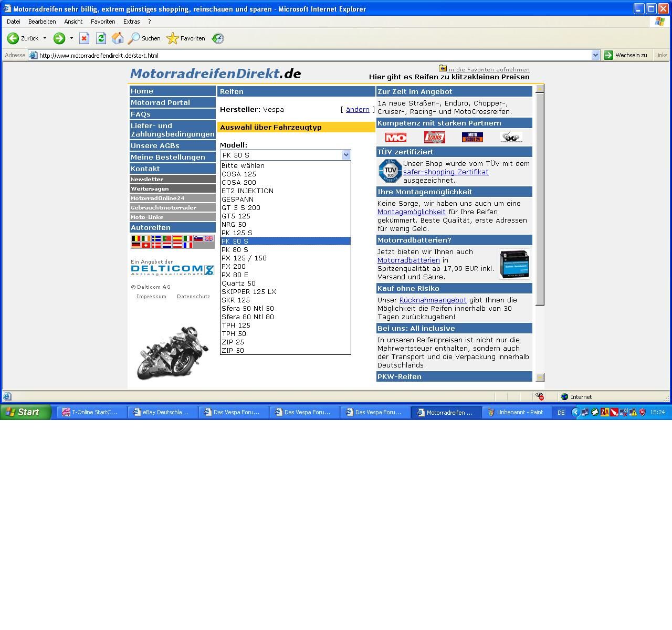This screenshot has height=630, width=672.
Task: Click the TÜV certificate logo
Action: pos(390,171)
